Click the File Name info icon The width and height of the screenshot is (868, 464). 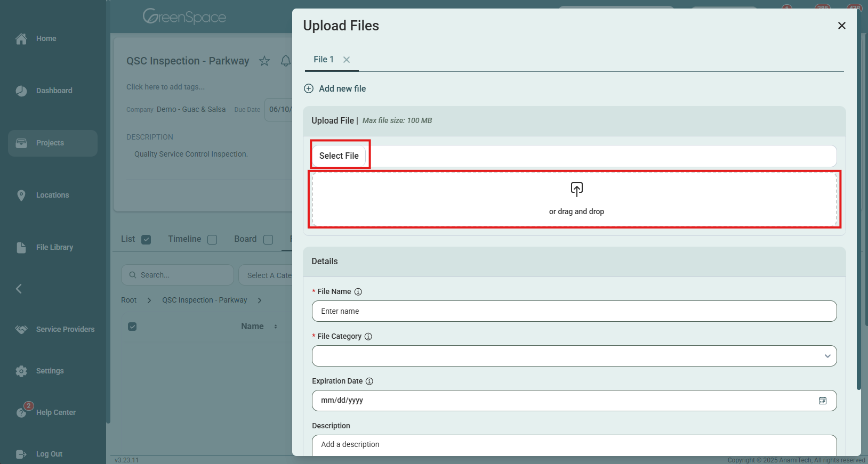tap(358, 292)
